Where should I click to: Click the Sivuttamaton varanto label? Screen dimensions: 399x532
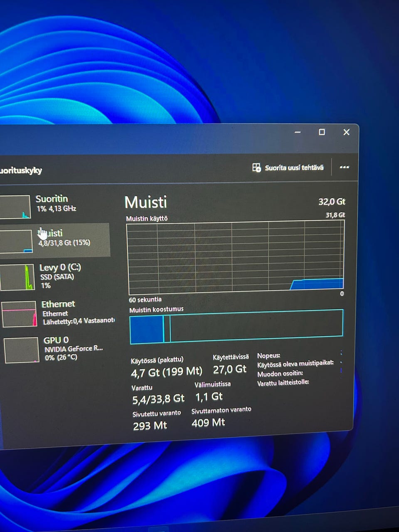point(222,410)
